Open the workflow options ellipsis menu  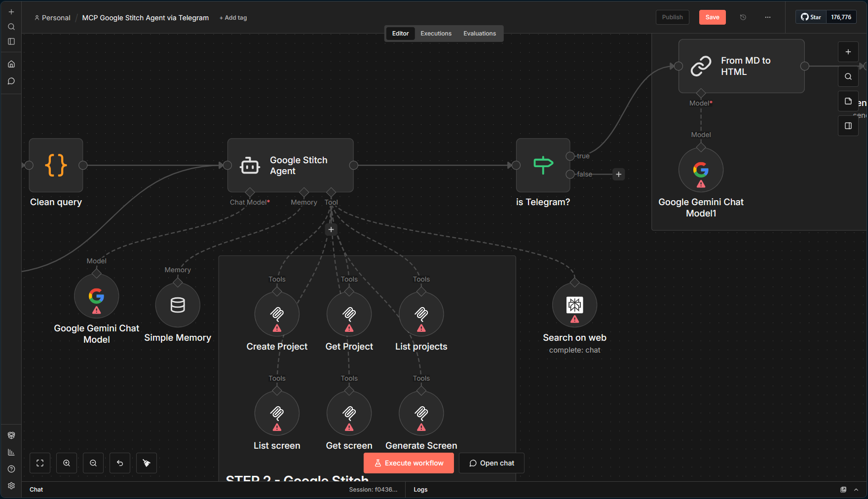(x=767, y=17)
